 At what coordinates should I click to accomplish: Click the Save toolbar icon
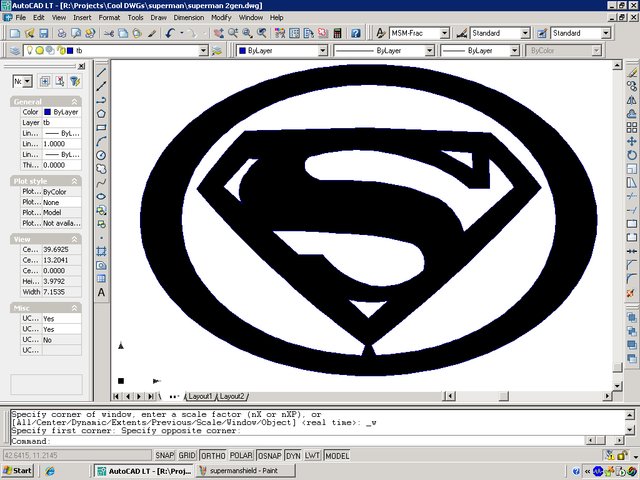click(x=44, y=33)
